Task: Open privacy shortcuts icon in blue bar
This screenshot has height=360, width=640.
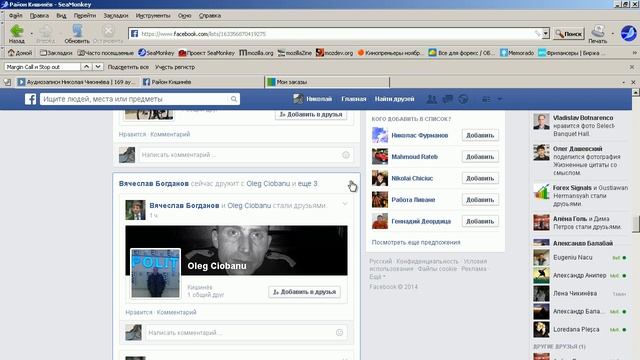Action: pos(486,99)
